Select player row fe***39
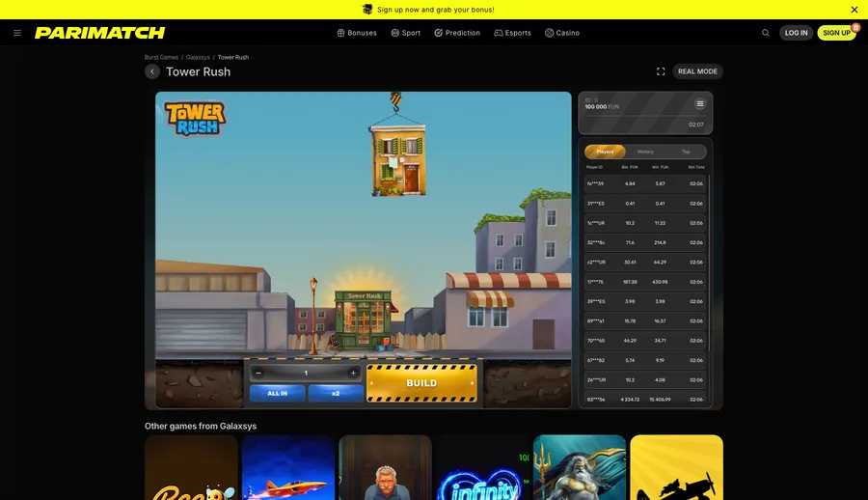This screenshot has height=500, width=868. click(x=645, y=183)
